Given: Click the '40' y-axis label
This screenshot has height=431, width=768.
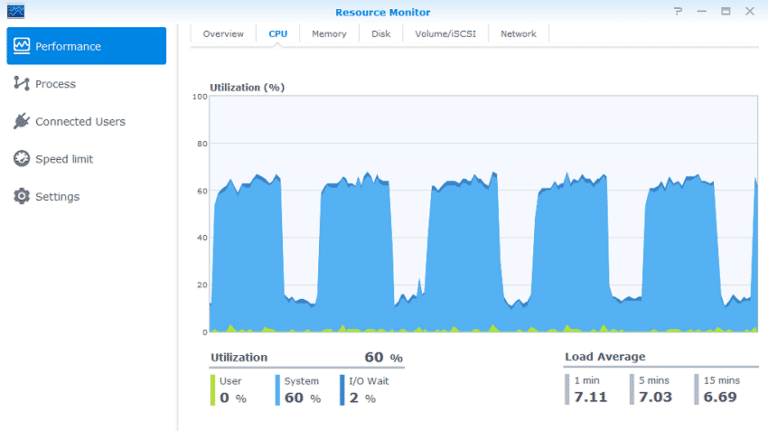Looking at the screenshot, I should coord(202,238).
